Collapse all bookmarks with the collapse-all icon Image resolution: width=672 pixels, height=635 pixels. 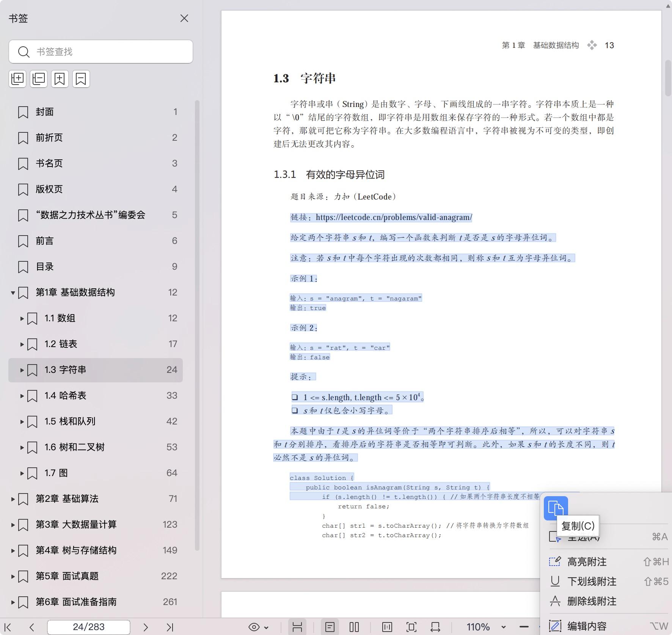point(39,79)
